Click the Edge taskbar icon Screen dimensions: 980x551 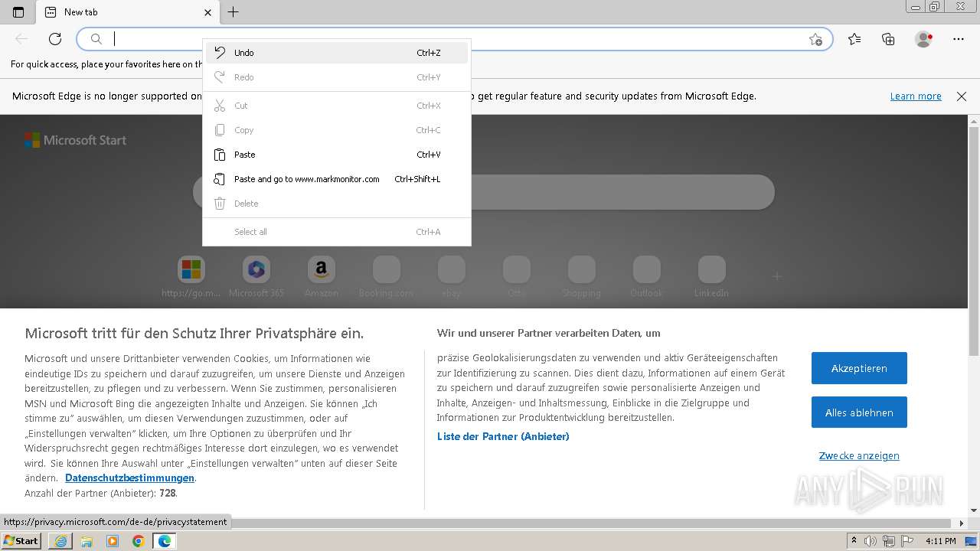165,541
